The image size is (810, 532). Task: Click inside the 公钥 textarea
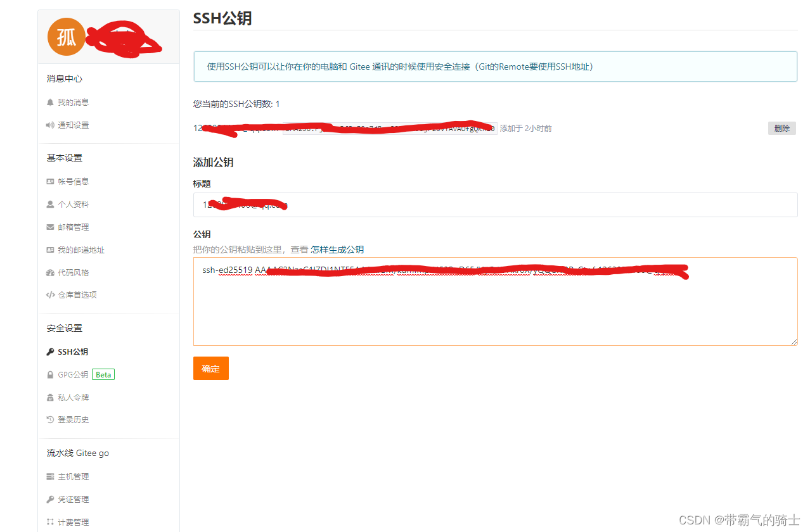[x=495, y=301]
